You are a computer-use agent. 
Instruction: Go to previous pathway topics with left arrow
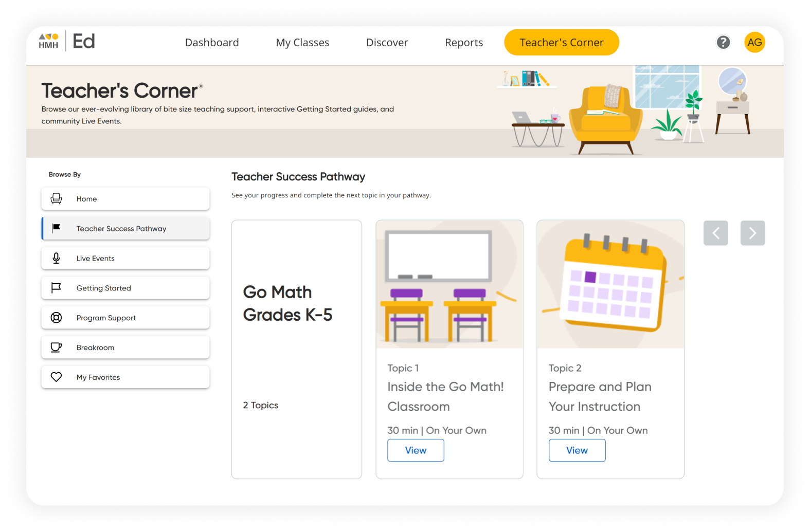coord(716,233)
